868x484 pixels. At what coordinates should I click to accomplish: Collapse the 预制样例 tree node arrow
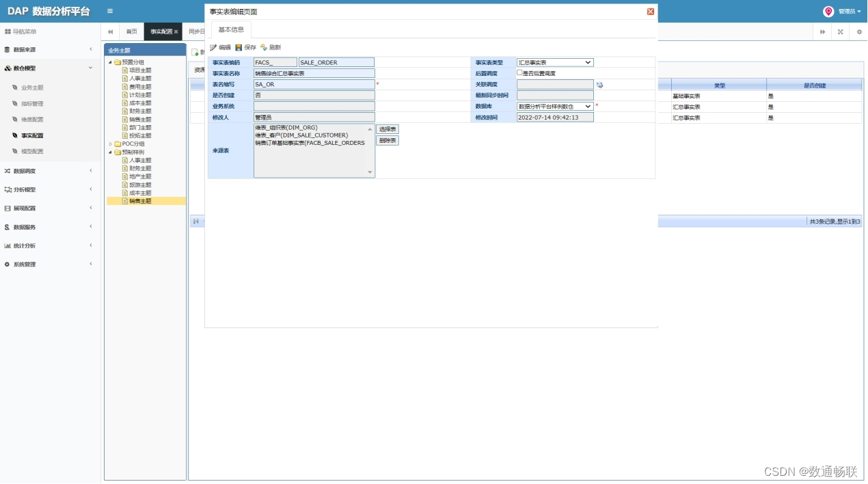(110, 152)
